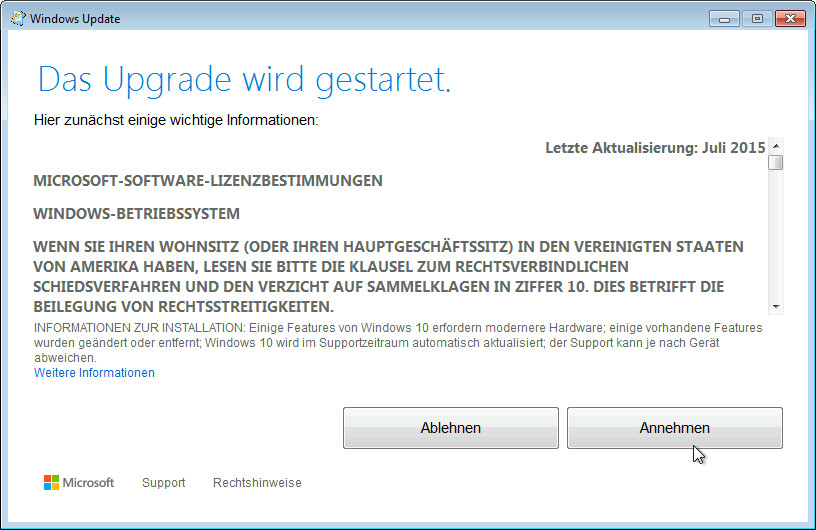The image size is (816, 530).
Task: Click 'MICROSOFT-SOFTWARE-LIZENZBESTIMMUNGEN' heading
Action: pos(208,181)
